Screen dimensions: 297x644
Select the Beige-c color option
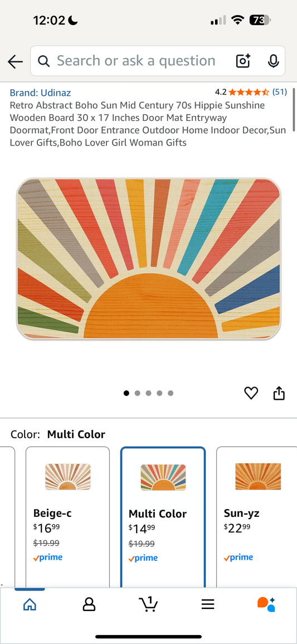tap(67, 517)
